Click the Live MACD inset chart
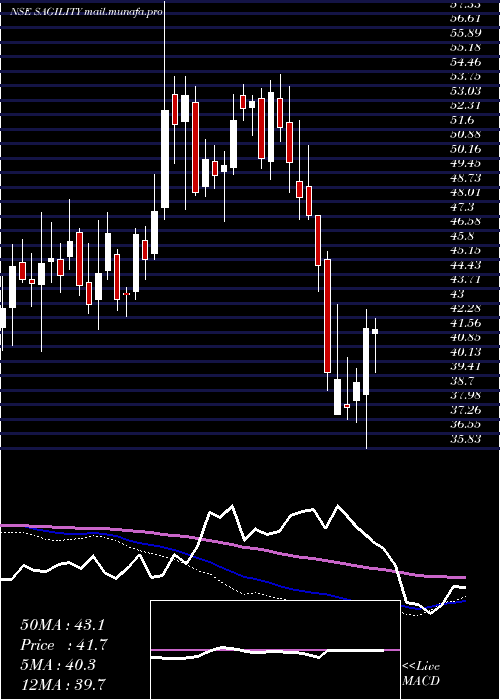 [275, 650]
